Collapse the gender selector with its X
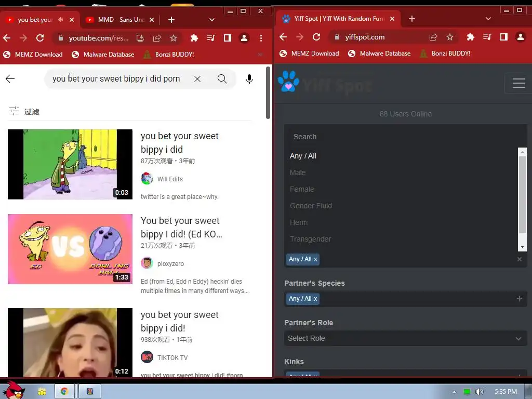Viewport: 532px width, 399px height. pos(519,259)
